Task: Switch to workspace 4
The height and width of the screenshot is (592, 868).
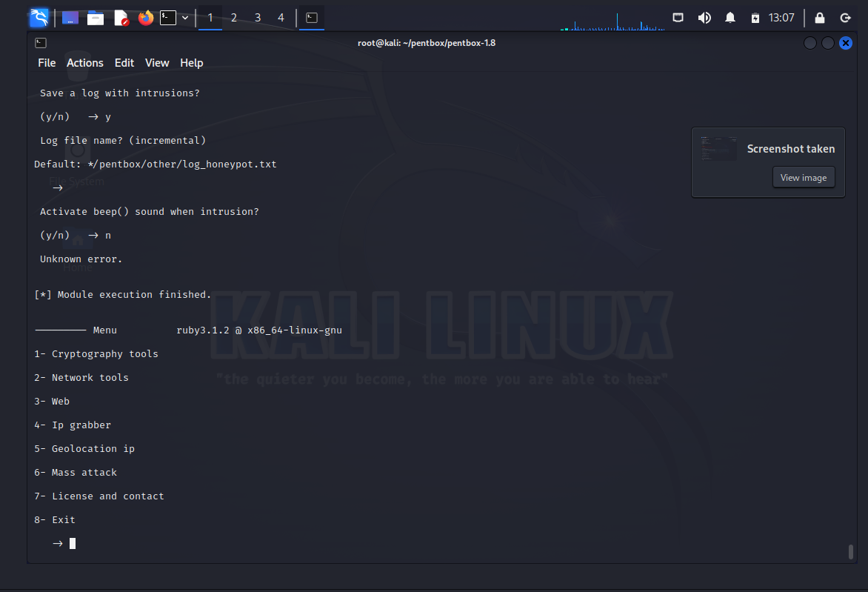Action: coord(281,17)
